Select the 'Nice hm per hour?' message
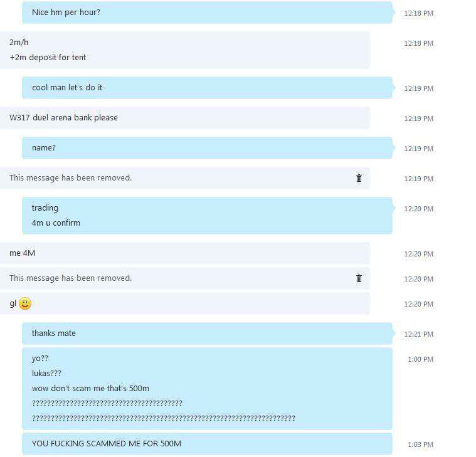The width and height of the screenshot is (476, 457). point(207,13)
